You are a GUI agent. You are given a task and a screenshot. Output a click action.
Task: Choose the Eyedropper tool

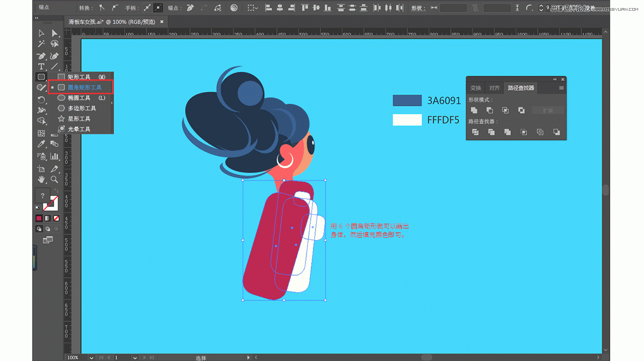coord(41,144)
